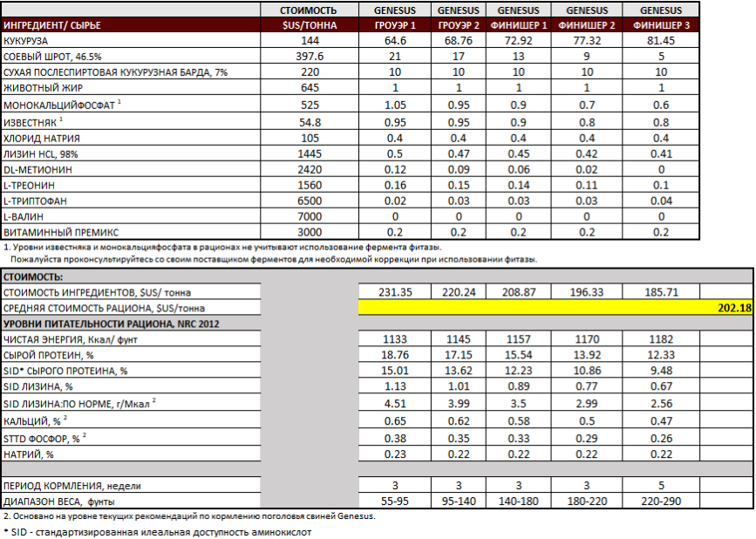This screenshot has width=756, height=539.
Task: Select the corn value 72.92 for ФИНИШЕР 1
Action: click(x=521, y=41)
